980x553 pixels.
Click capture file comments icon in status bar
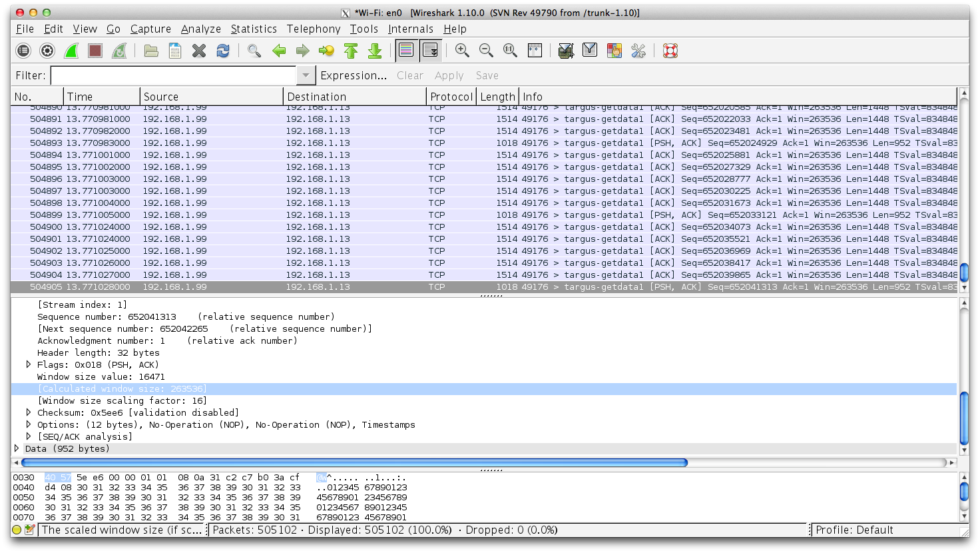coord(29,530)
